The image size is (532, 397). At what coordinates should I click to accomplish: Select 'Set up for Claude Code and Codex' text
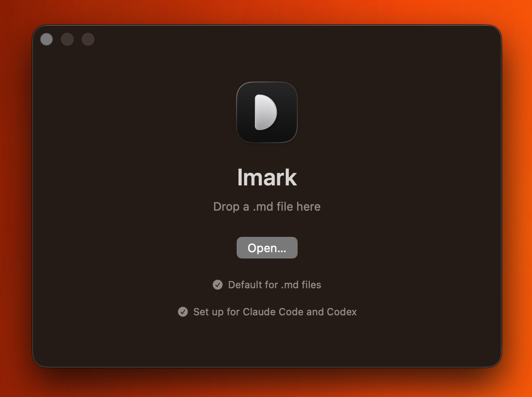tap(275, 312)
